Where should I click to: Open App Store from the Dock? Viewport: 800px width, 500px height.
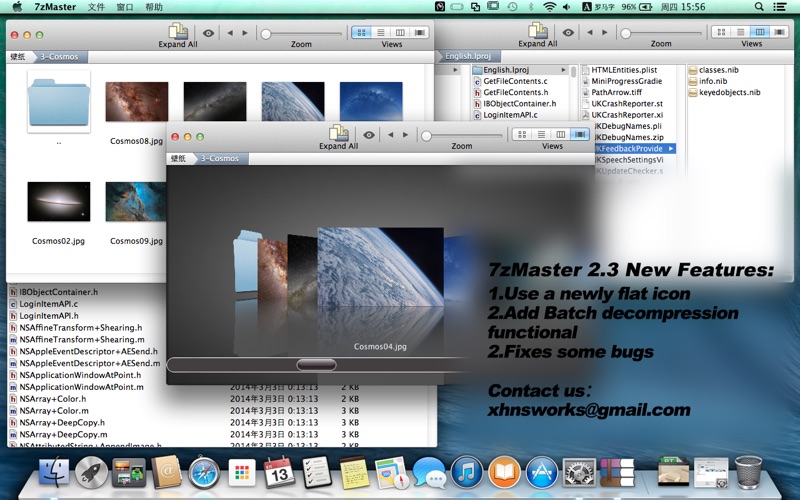pyautogui.click(x=542, y=472)
